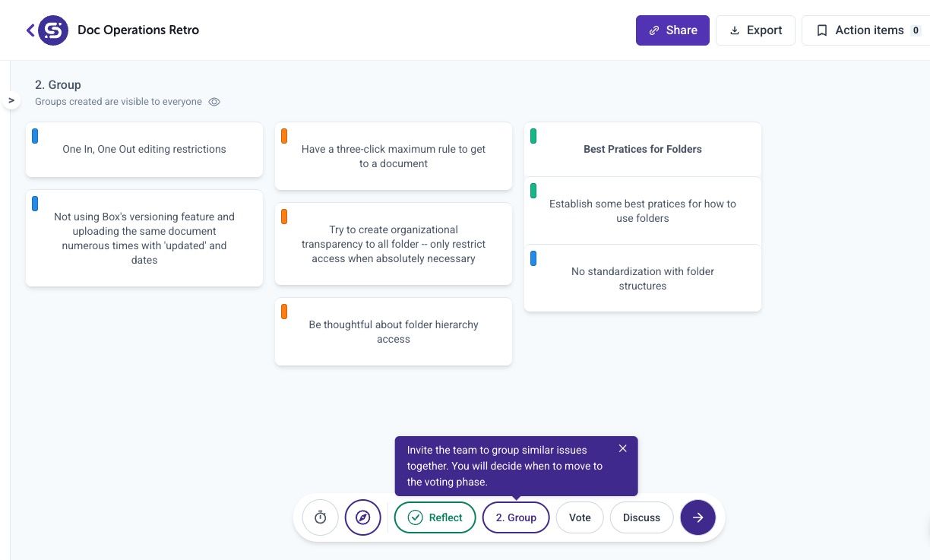The height and width of the screenshot is (560, 930).
Task: Click the compass guide icon
Action: pyautogui.click(x=362, y=517)
